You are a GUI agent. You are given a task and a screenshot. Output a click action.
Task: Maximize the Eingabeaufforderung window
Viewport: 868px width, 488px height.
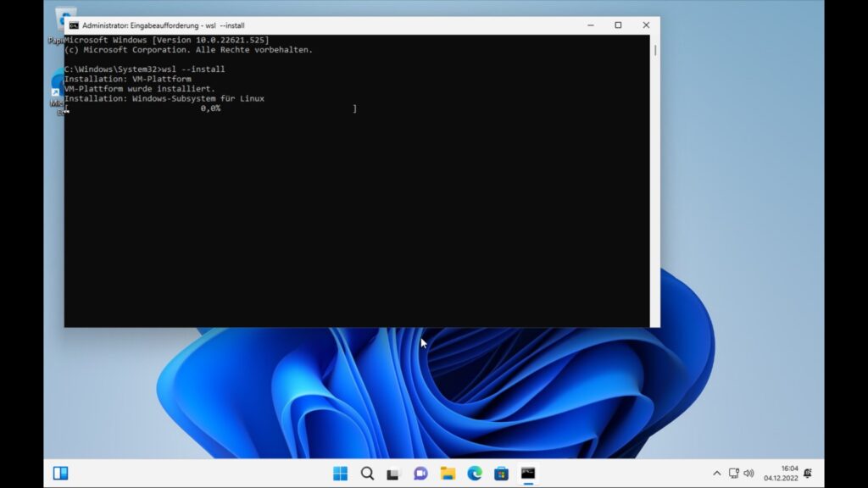tap(618, 25)
